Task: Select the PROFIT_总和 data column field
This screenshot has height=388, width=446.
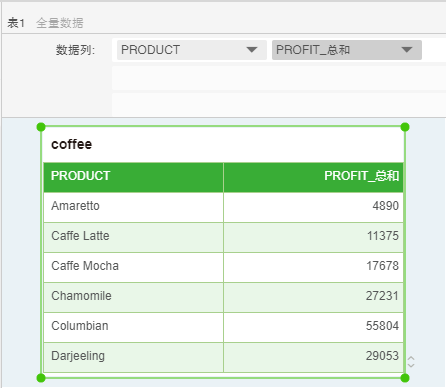Action: click(347, 50)
